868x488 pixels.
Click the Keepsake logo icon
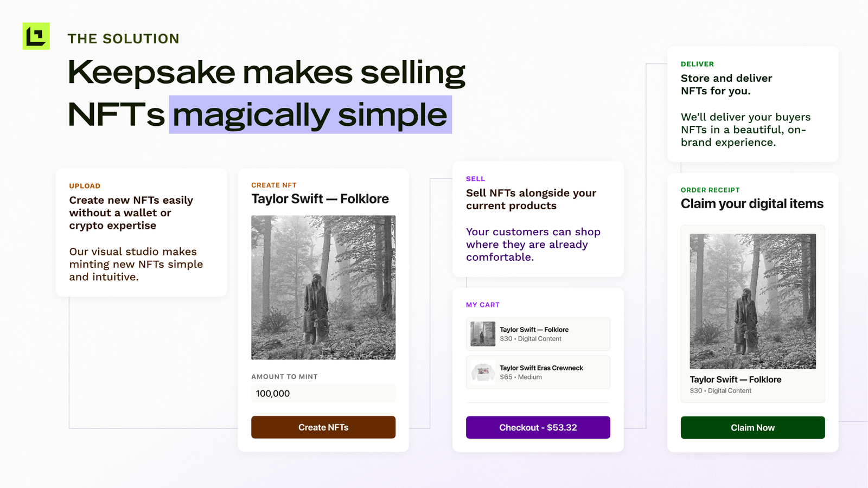click(35, 36)
